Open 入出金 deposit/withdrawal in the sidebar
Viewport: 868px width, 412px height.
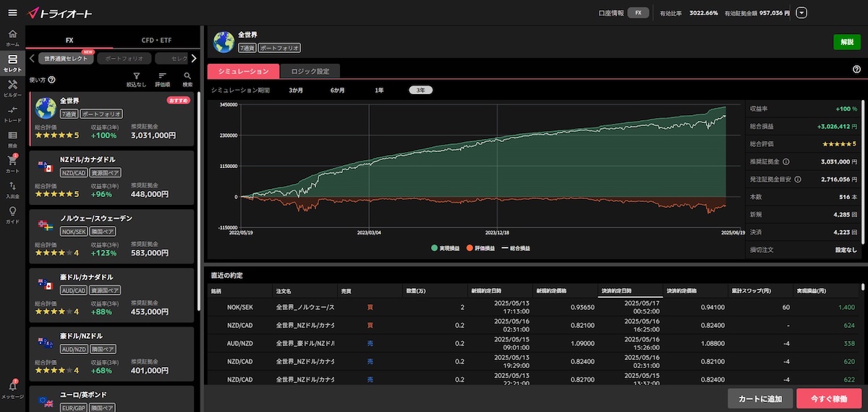tap(12, 189)
